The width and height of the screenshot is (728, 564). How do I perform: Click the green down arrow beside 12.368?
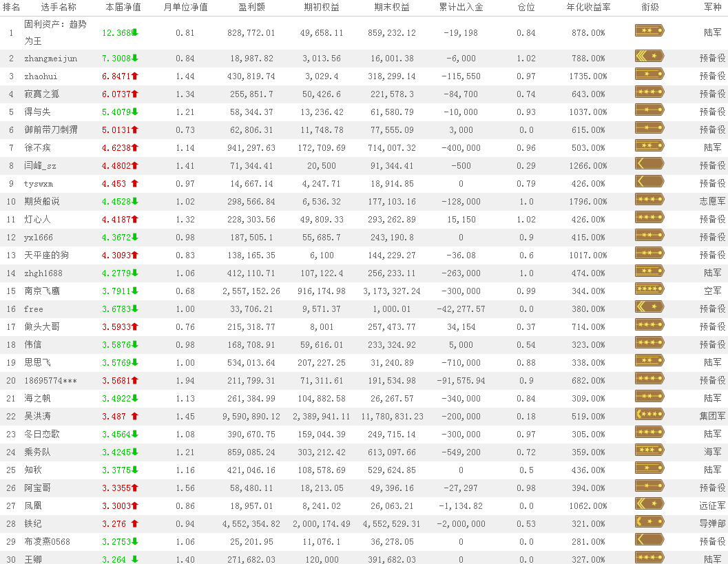[x=134, y=32]
